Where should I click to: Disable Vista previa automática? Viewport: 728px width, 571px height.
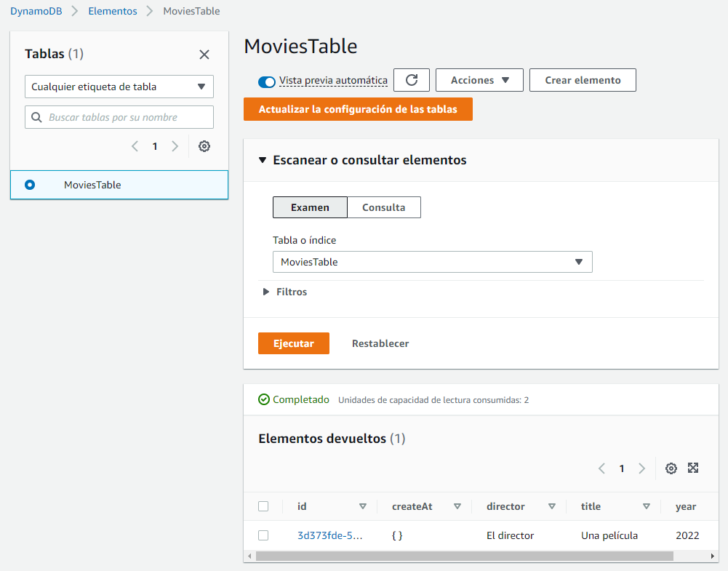(x=265, y=81)
